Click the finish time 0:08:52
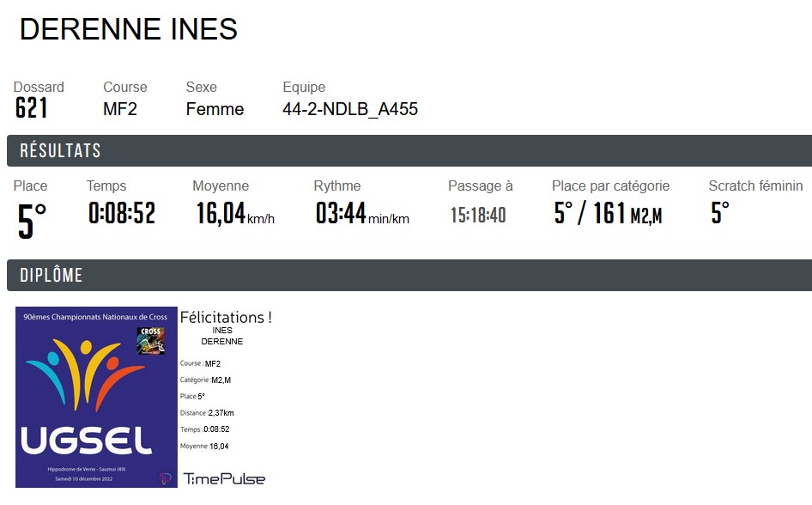The image size is (812, 505). pos(122,213)
